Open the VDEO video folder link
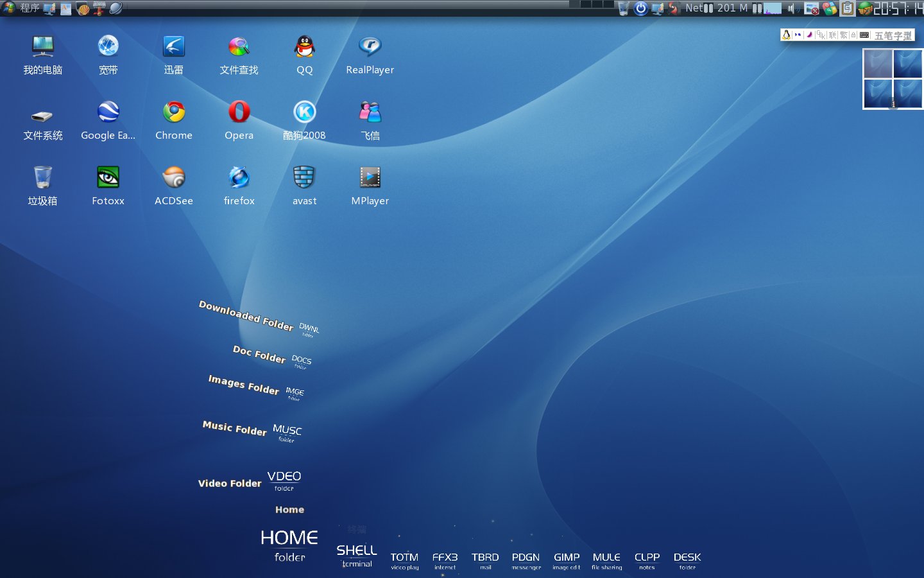The image size is (924, 578). click(284, 480)
